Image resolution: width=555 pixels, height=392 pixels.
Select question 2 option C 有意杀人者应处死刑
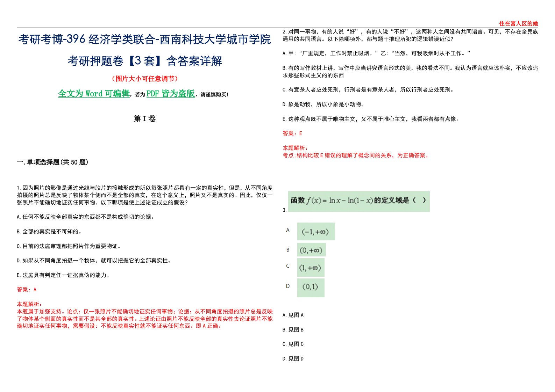click(368, 90)
